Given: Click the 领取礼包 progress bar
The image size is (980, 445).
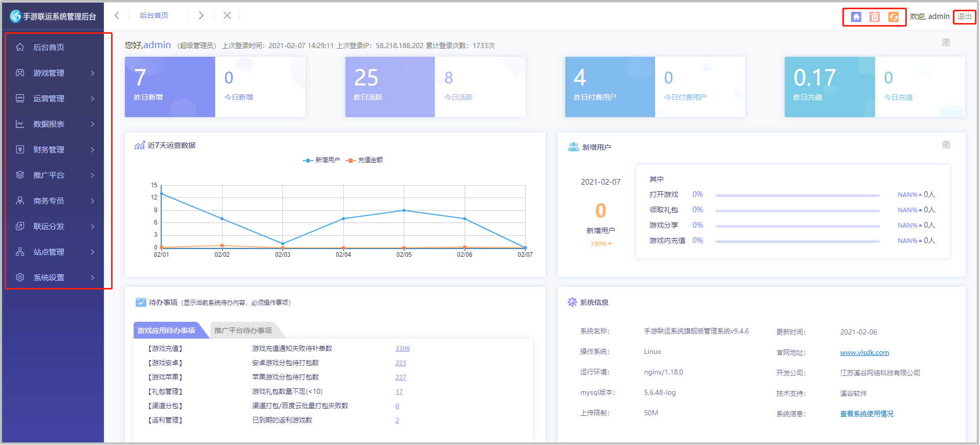Looking at the screenshot, I should pos(797,211).
